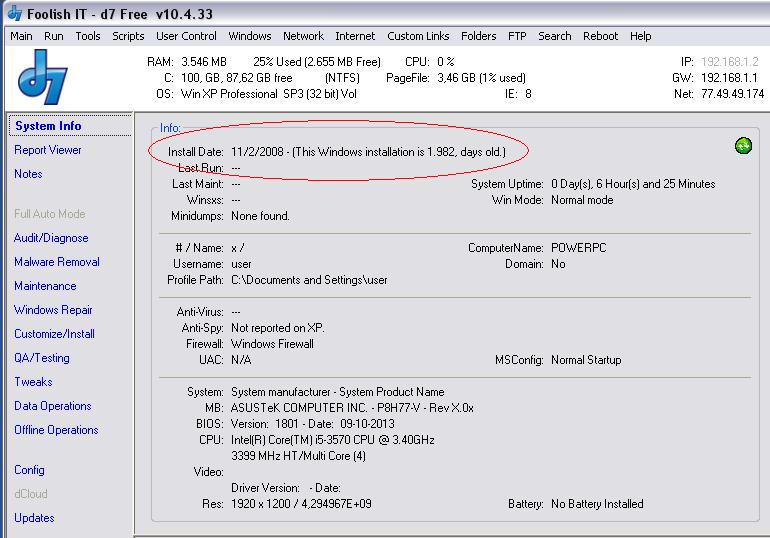Screen dimensions: 770x538
Task: Click the CPU Intel Core i5-3570 text
Action: pos(332,440)
